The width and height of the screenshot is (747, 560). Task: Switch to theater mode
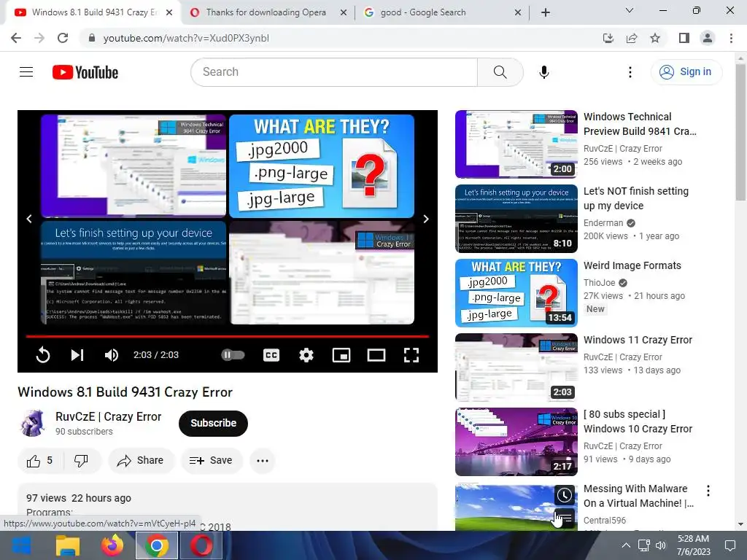point(376,355)
